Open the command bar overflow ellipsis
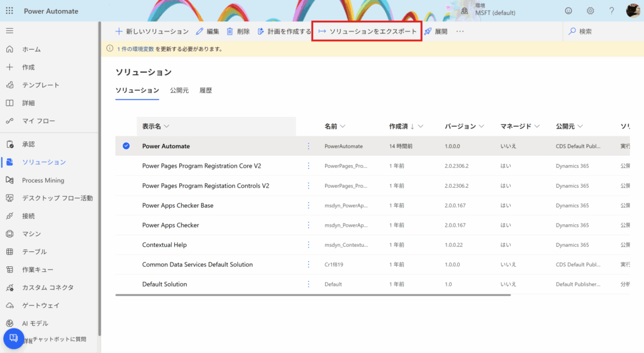The height and width of the screenshot is (353, 644). (460, 31)
